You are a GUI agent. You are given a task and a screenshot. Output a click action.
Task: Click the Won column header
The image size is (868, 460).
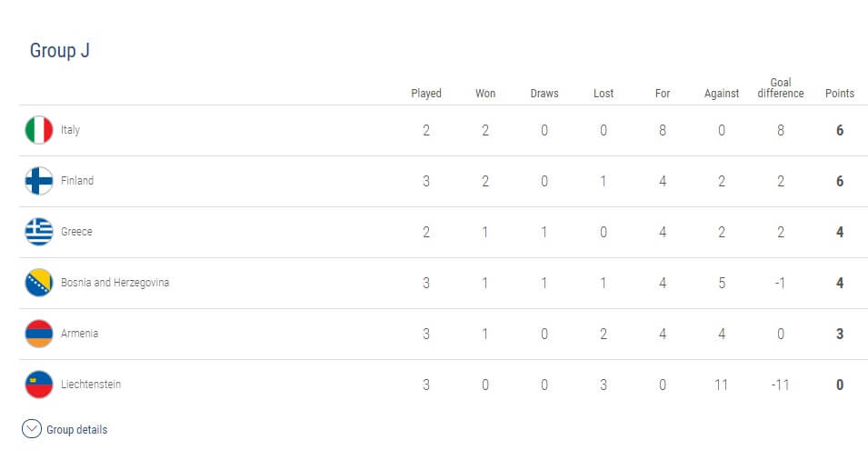point(485,93)
